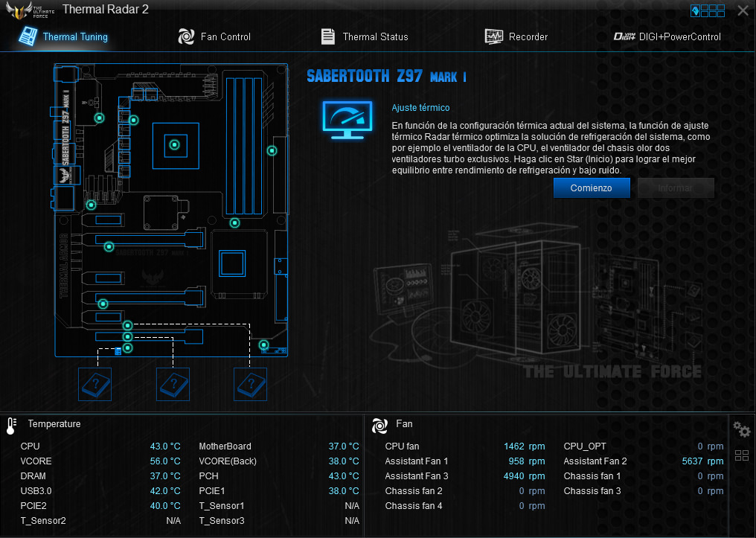Screen dimensions: 756x538
Task: Select the sensor marker just below the memory slots
Action: (234, 222)
